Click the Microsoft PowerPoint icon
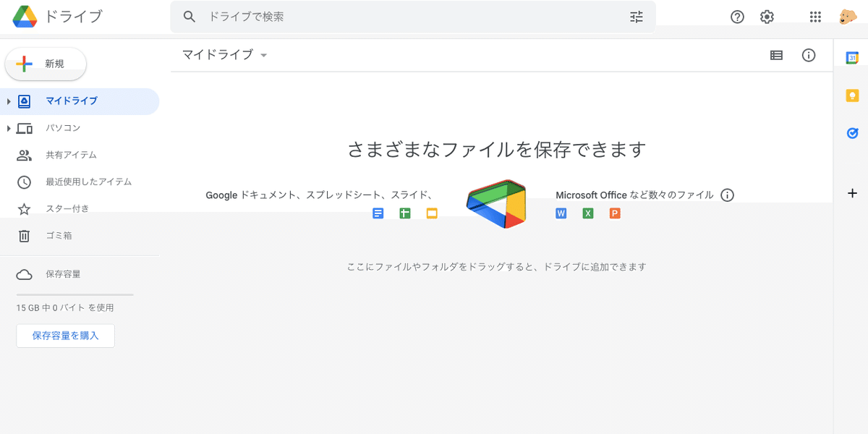The width and height of the screenshot is (868, 434). pyautogui.click(x=615, y=213)
